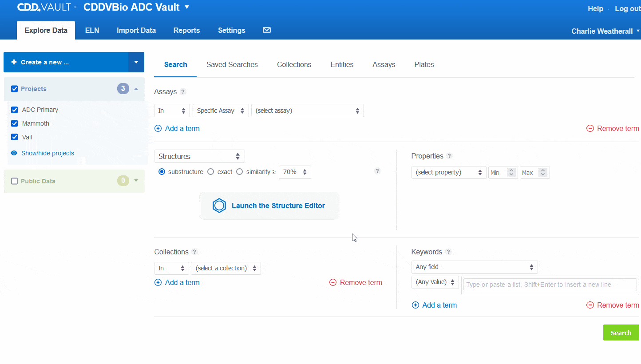Click the green Search button
Viewport: 641px width, 364px height.
tap(621, 332)
